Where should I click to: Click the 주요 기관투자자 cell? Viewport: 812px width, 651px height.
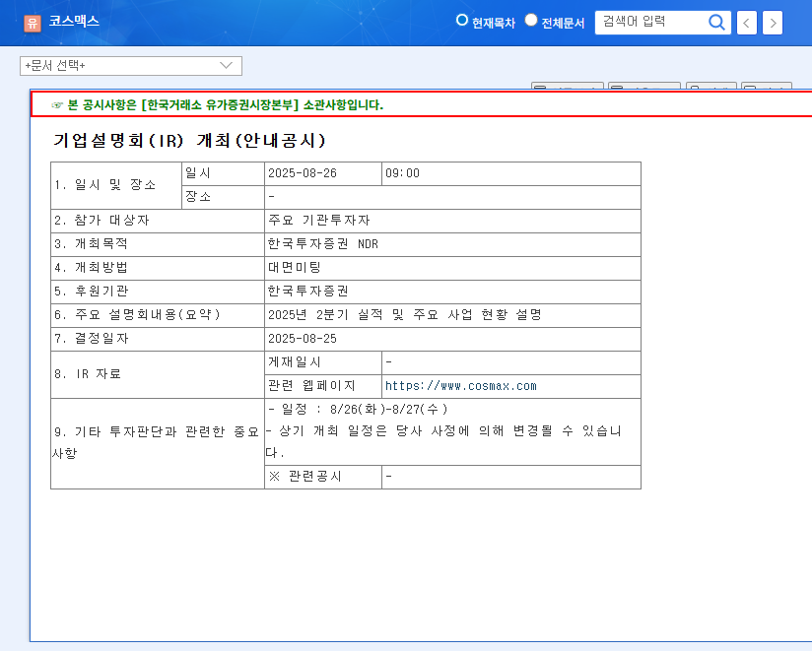pos(452,221)
